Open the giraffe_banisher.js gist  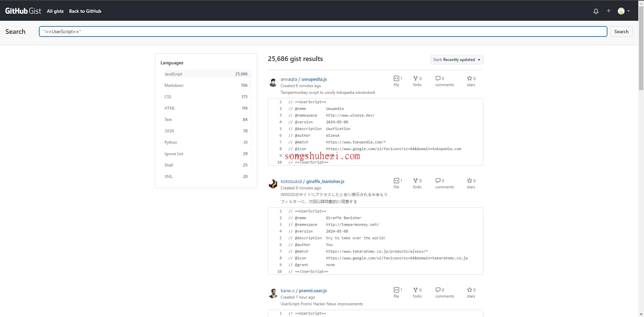point(325,181)
